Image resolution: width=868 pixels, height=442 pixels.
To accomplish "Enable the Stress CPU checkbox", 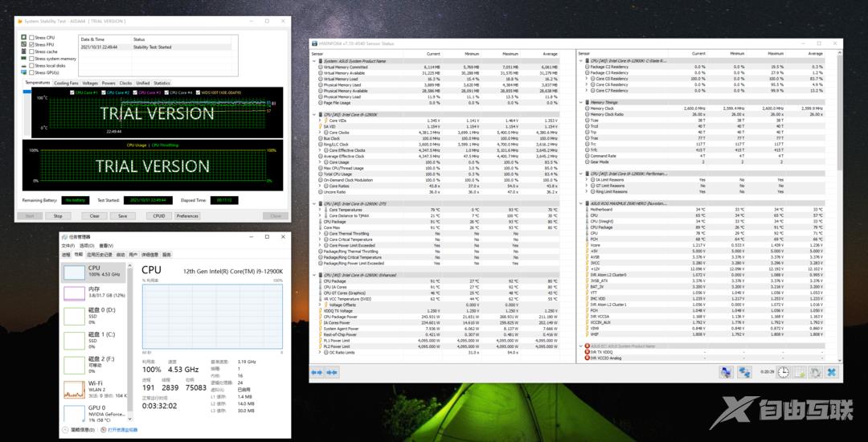I will click(31, 38).
